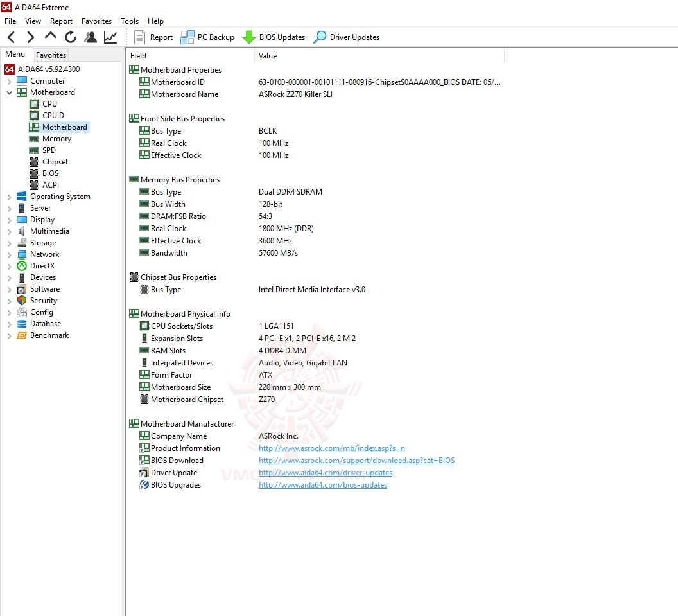The width and height of the screenshot is (678, 616).
Task: Expand the Benchmark tree node
Action: [x=9, y=336]
